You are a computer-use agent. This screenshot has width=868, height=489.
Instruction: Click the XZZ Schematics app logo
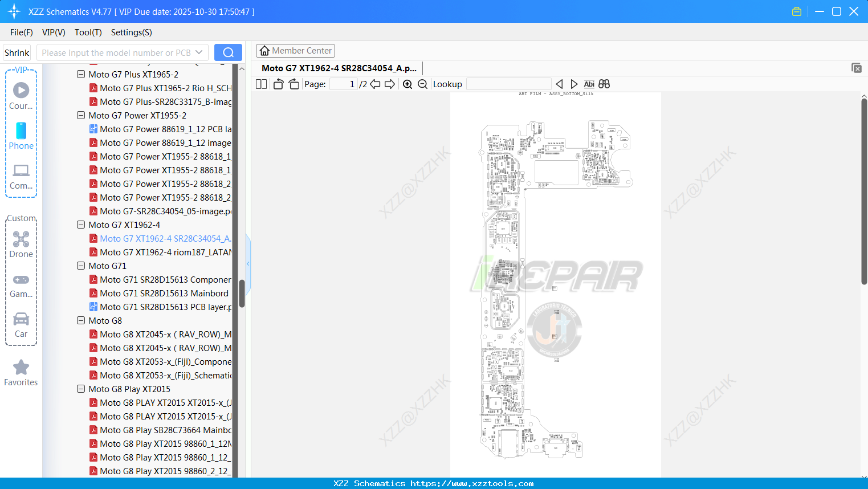pos(14,11)
